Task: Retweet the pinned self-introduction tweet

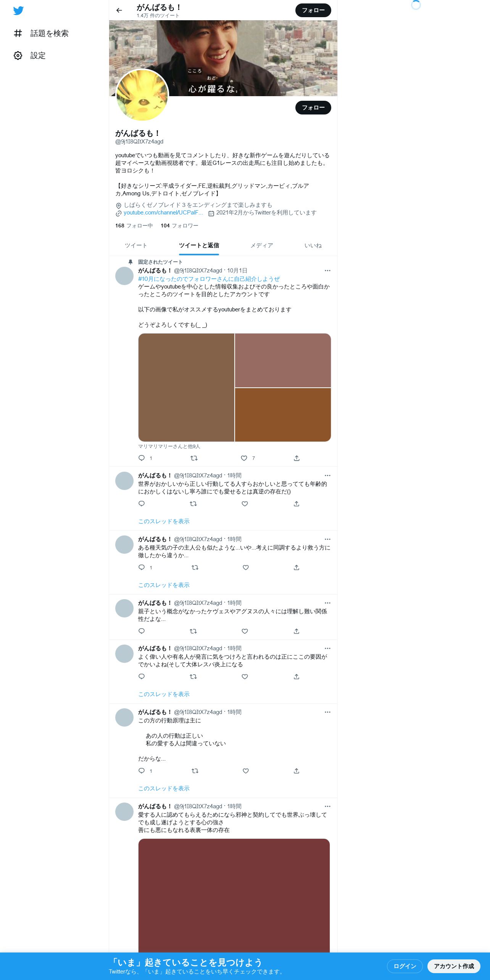Action: 194,458
